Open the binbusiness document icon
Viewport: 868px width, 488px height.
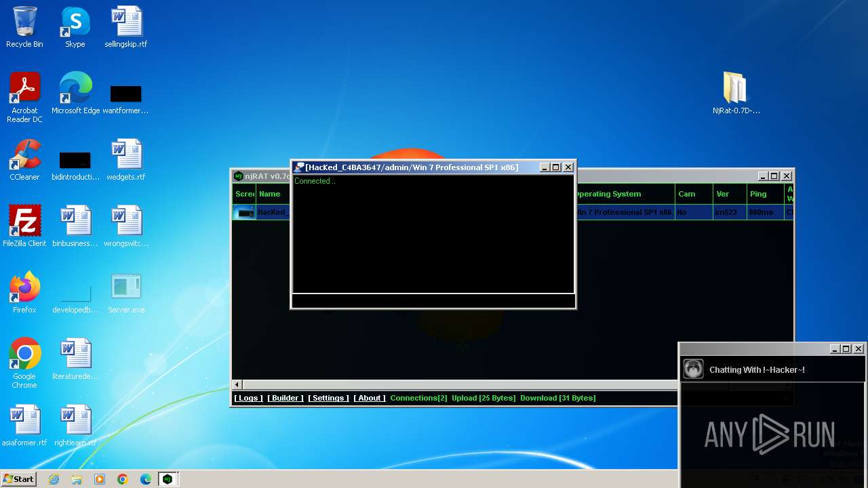tap(75, 226)
